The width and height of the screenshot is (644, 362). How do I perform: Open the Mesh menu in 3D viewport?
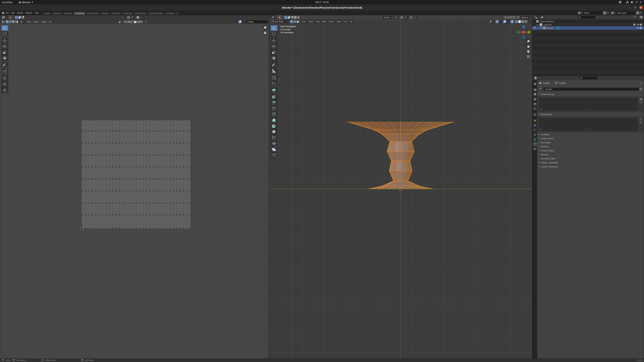pos(324,22)
